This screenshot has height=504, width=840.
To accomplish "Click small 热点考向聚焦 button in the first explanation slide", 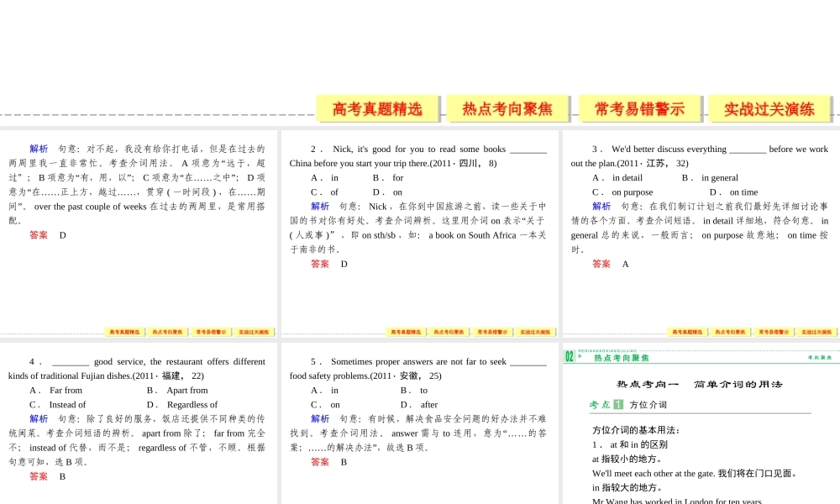I will pos(168,332).
